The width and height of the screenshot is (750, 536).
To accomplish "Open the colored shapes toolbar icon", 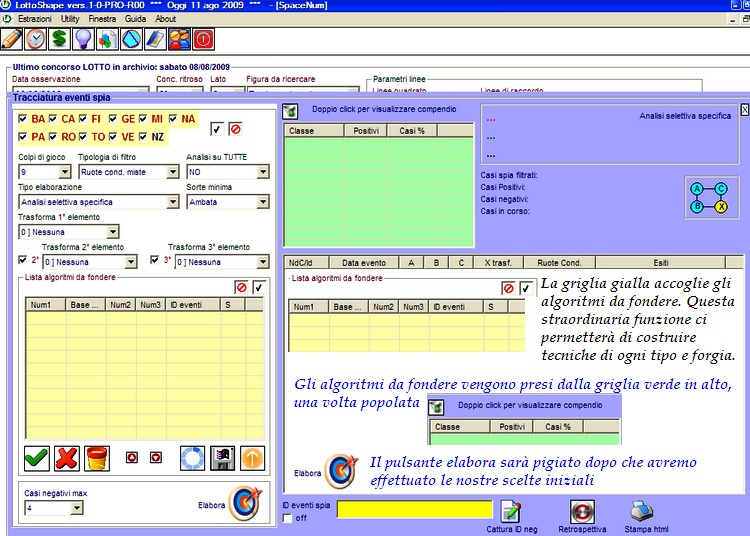I will [x=107, y=39].
